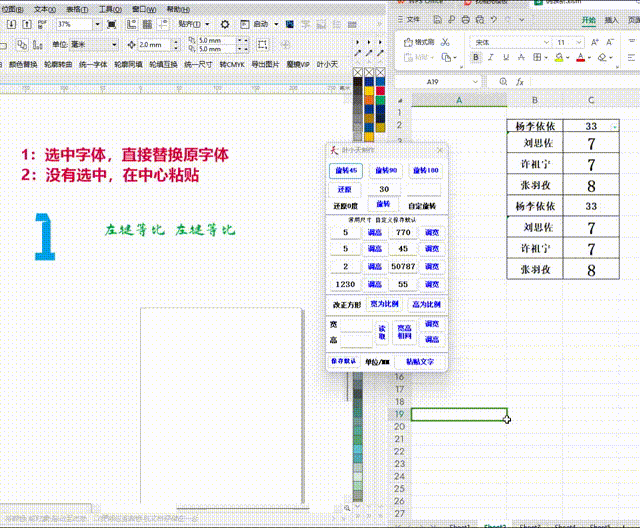Expand the fill color dropdown arrow
Screen dimensions: 640x528
(x=568, y=58)
